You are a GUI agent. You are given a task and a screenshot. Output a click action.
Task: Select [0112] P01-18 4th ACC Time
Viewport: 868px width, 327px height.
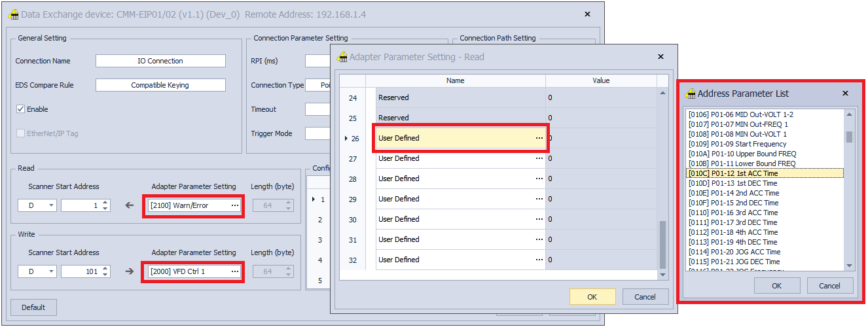click(765, 232)
